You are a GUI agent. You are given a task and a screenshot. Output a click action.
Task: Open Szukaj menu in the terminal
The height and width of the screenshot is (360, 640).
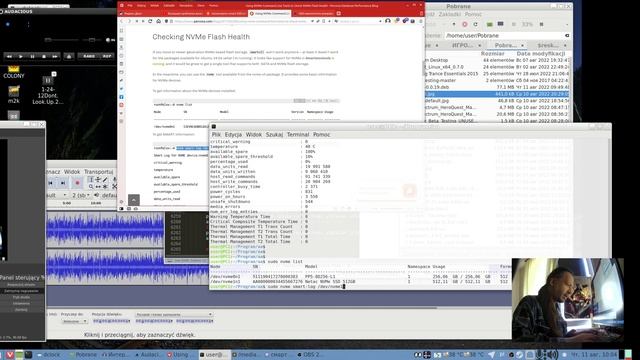click(274, 134)
